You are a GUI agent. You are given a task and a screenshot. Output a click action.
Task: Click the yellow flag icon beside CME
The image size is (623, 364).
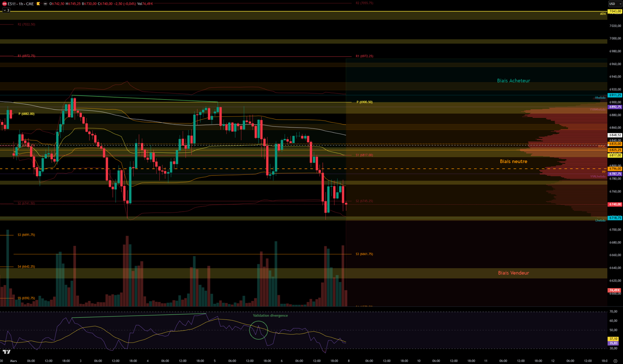pos(39,4)
